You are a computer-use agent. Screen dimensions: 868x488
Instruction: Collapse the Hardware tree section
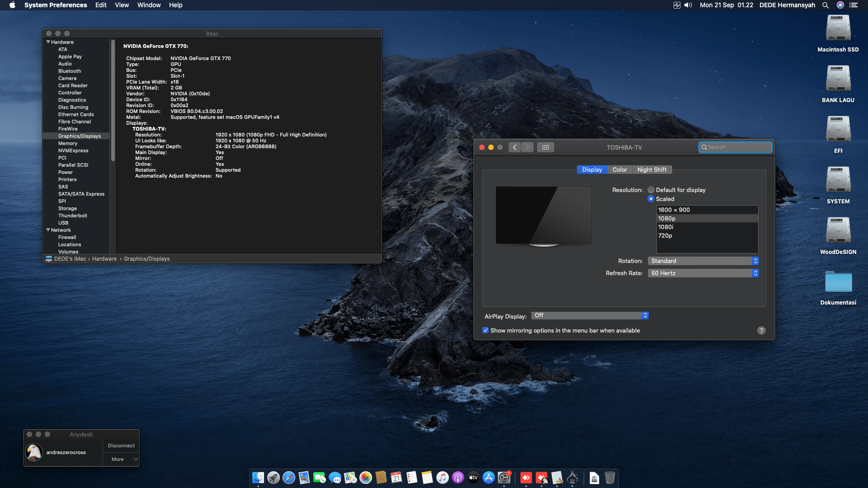[48, 42]
